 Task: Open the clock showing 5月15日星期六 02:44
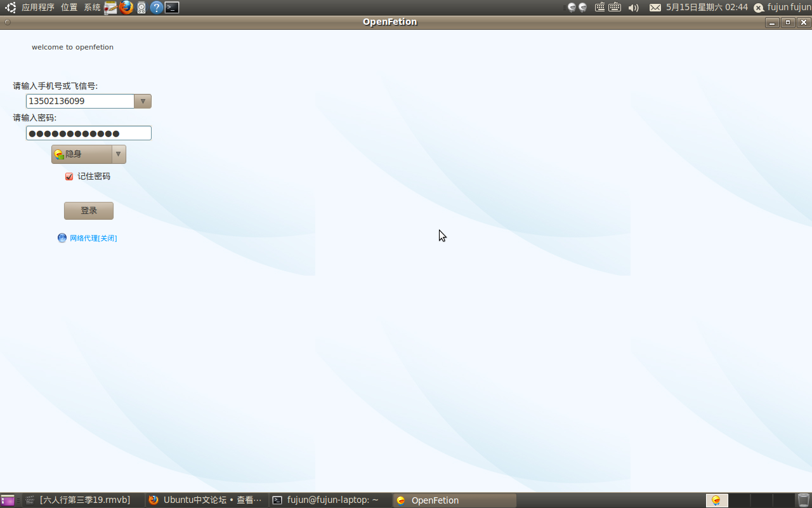[x=707, y=8]
